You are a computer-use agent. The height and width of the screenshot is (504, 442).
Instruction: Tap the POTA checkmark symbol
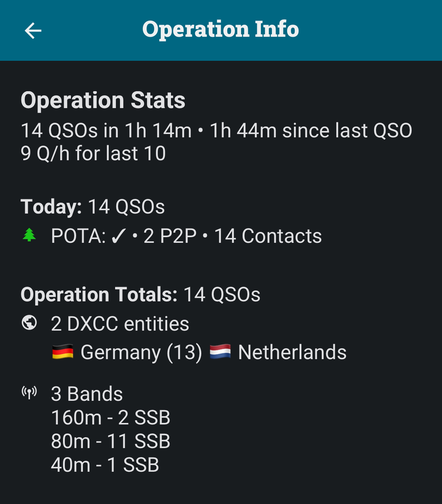(118, 236)
